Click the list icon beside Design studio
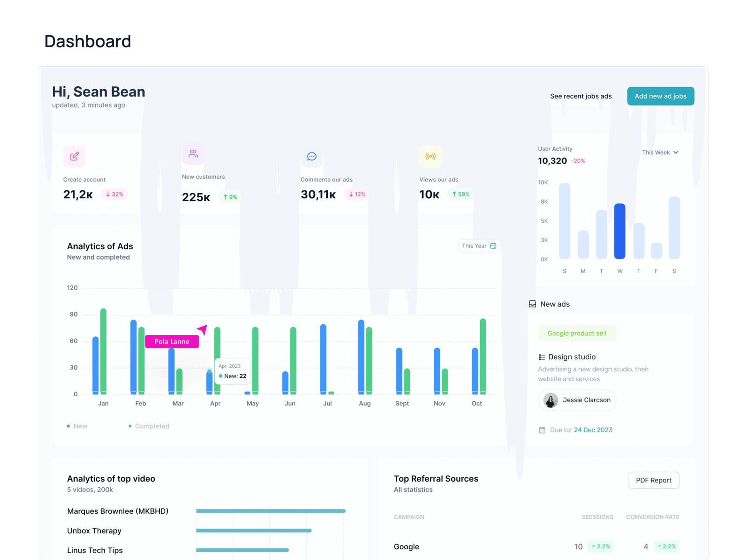This screenshot has width=747, height=560. [542, 357]
